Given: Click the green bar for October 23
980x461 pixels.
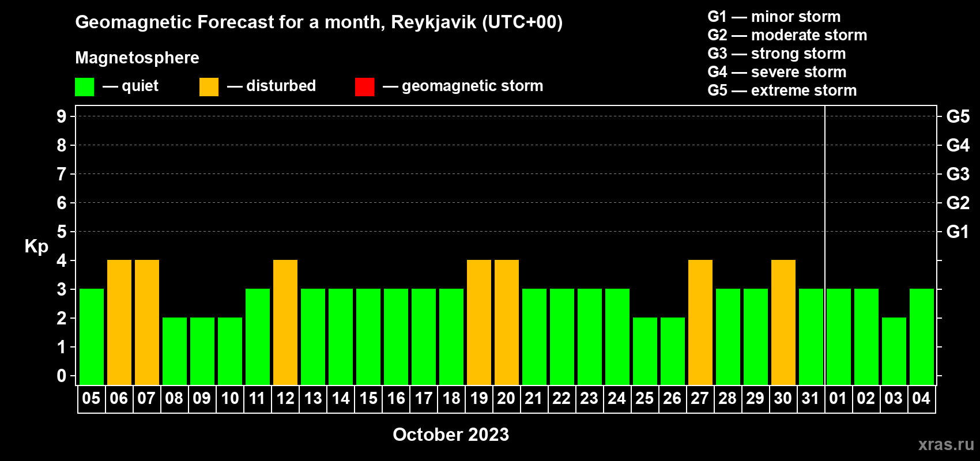Looking at the screenshot, I should [x=590, y=337].
